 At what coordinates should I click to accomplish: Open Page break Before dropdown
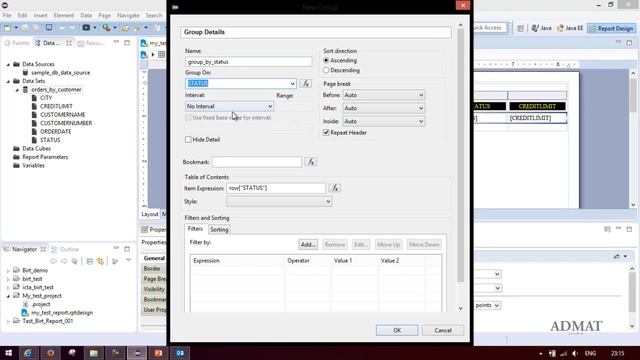(383, 95)
